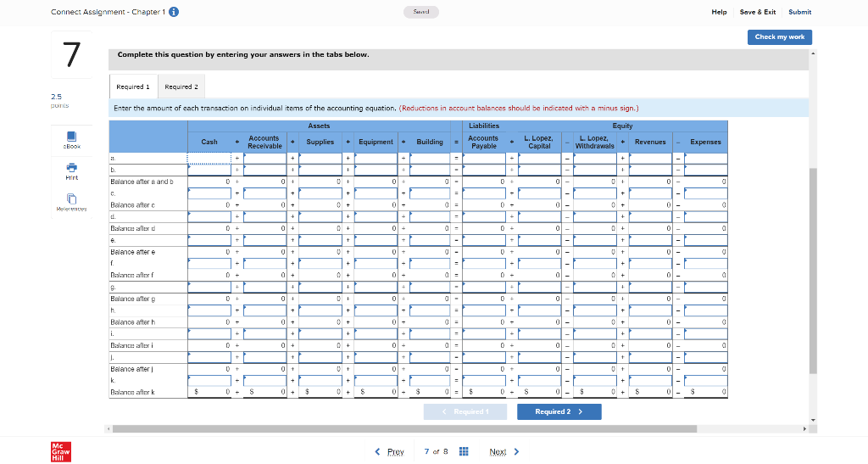The image size is (868, 464).
Task: Click the Accounts Payable column header
Action: click(x=484, y=142)
